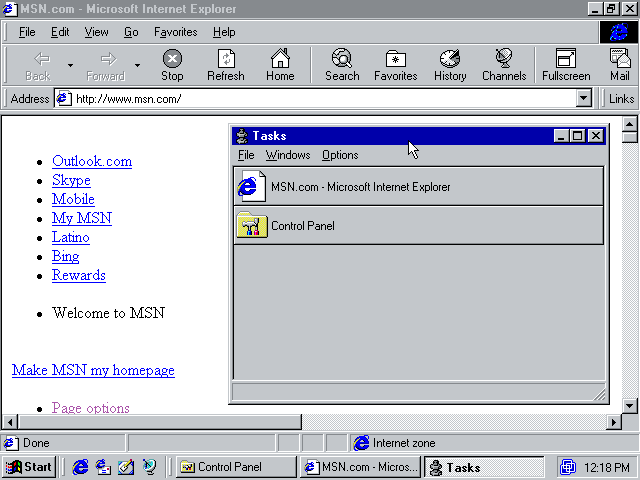The width and height of the screenshot is (640, 480).
Task: Click the page icon in Address bar
Action: point(64,99)
